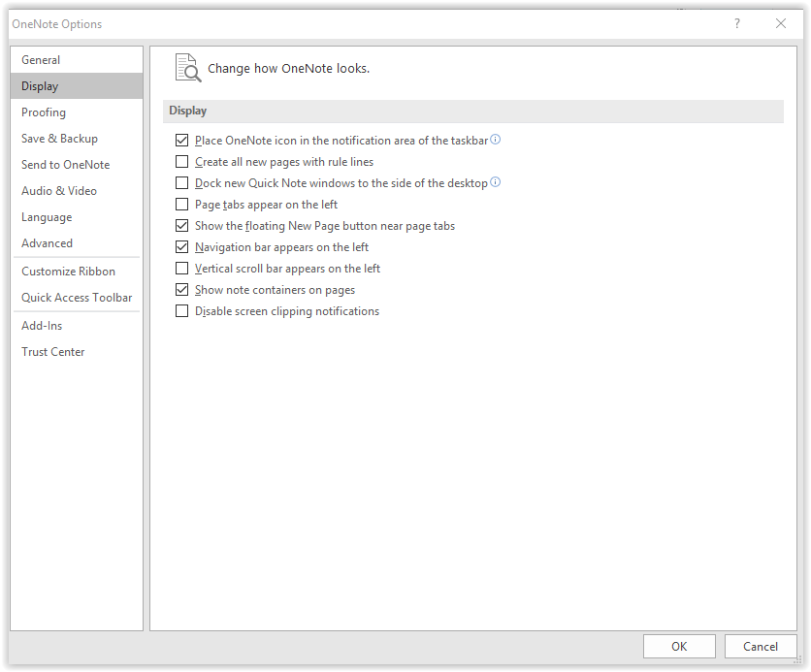Select the Display category
Screen dimensions: 811x672
click(77, 85)
